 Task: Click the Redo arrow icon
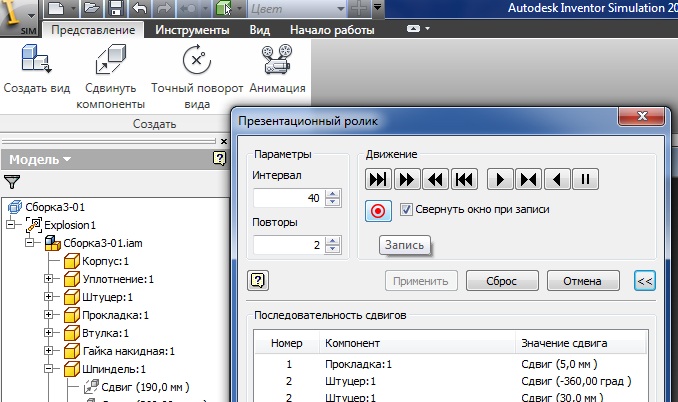pyautogui.click(x=163, y=9)
